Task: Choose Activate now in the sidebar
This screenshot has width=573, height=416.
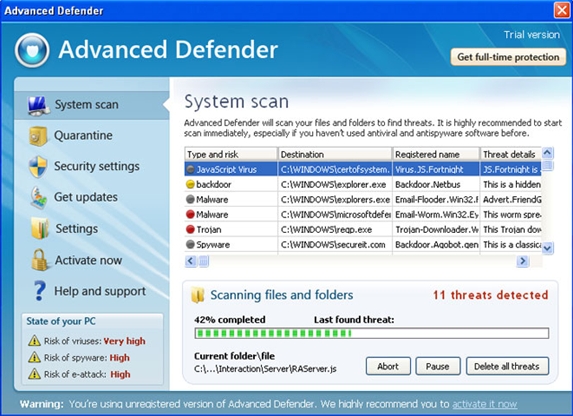Action: 88,260
